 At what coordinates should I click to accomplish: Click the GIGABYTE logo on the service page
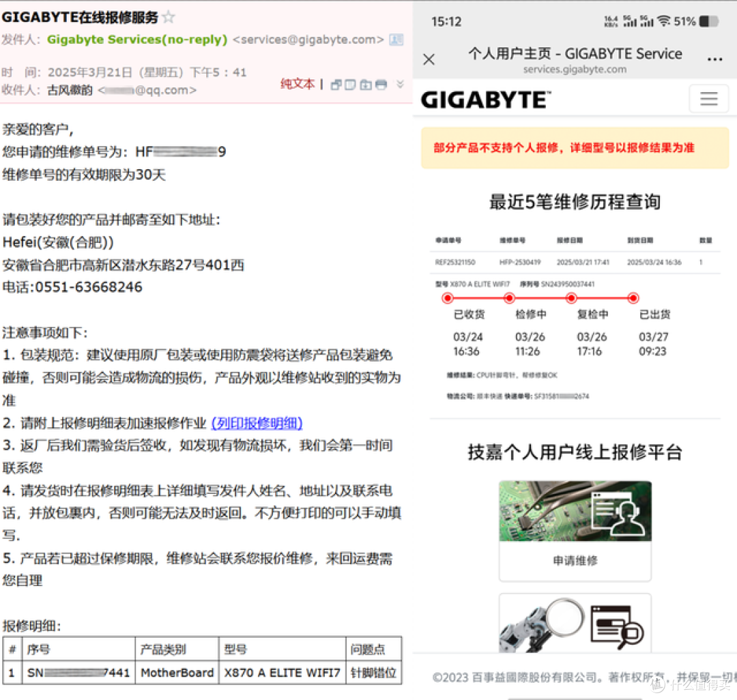[x=486, y=100]
